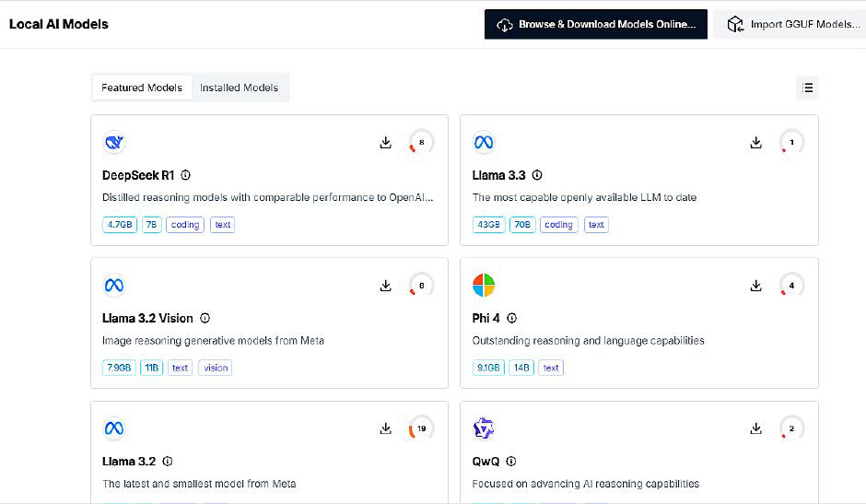The width and height of the screenshot is (866, 504).
Task: Click the Meta logo above the Llama 3.2 title
Action: point(113,428)
